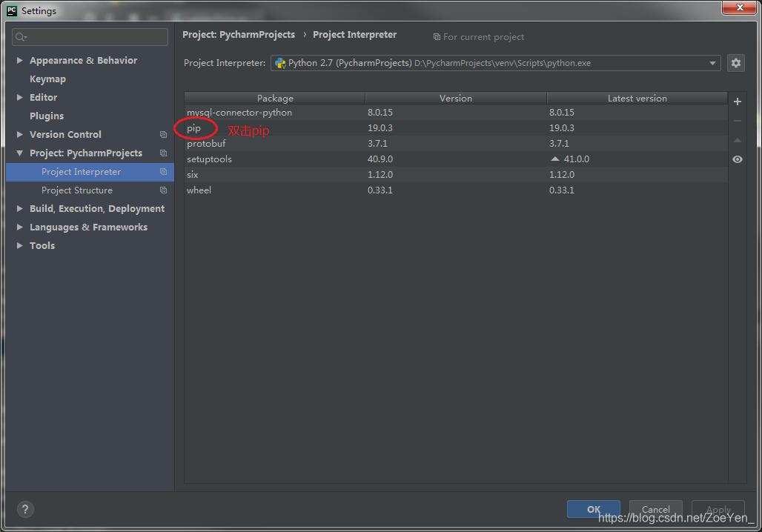
Task: Select six package row
Action: pos(456,174)
